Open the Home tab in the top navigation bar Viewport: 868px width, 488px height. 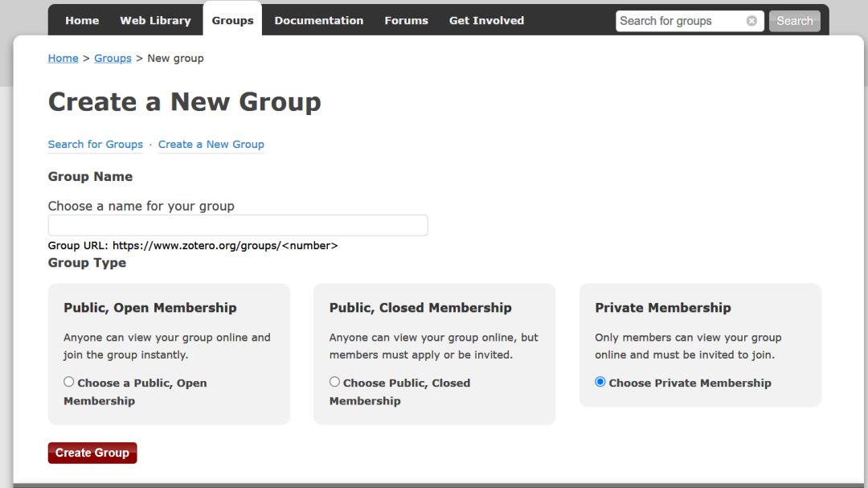pyautogui.click(x=82, y=20)
